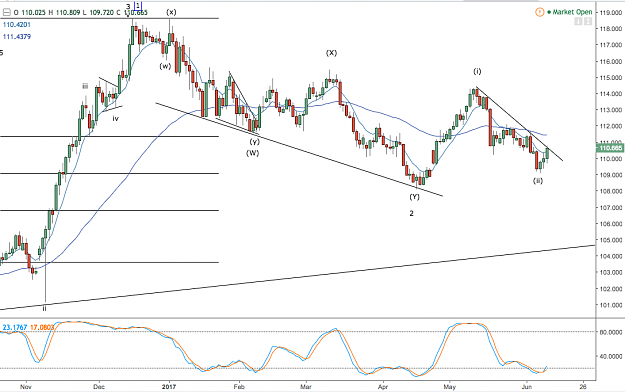Image resolution: width=625 pixels, height=392 pixels.
Task: Select the lowercase (y) wave label
Action: click(254, 142)
